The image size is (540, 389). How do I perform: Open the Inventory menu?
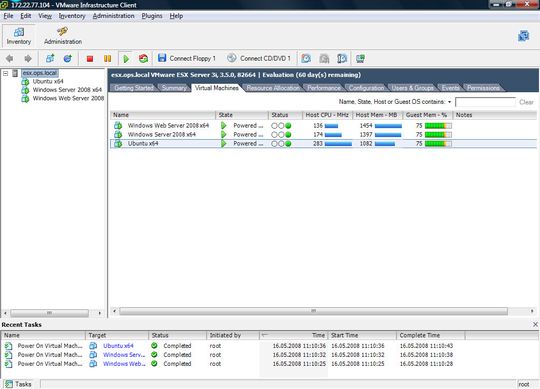point(72,16)
